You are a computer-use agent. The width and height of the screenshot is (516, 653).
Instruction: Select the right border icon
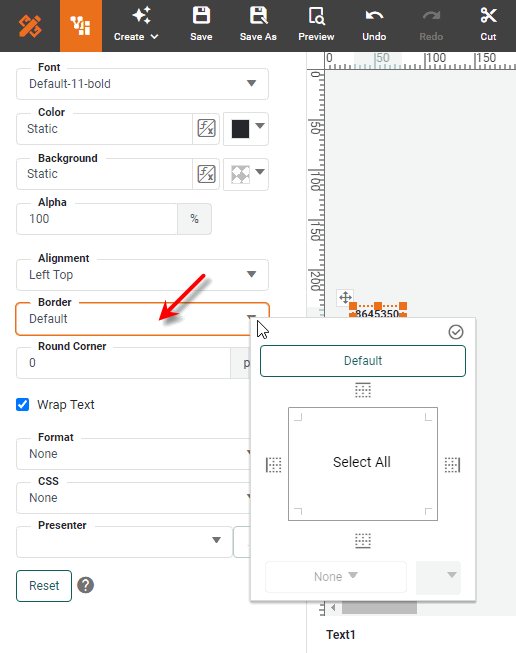tap(452, 465)
